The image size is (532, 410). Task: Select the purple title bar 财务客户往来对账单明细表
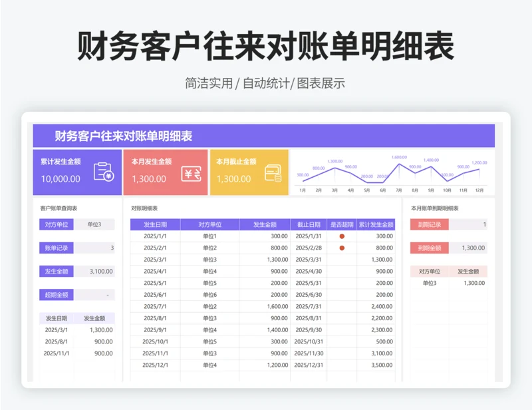(263, 136)
